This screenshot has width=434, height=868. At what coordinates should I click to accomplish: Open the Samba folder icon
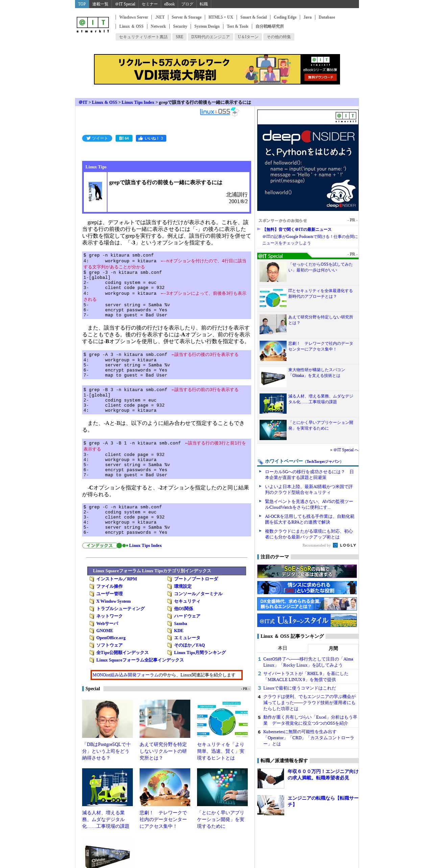(x=169, y=624)
